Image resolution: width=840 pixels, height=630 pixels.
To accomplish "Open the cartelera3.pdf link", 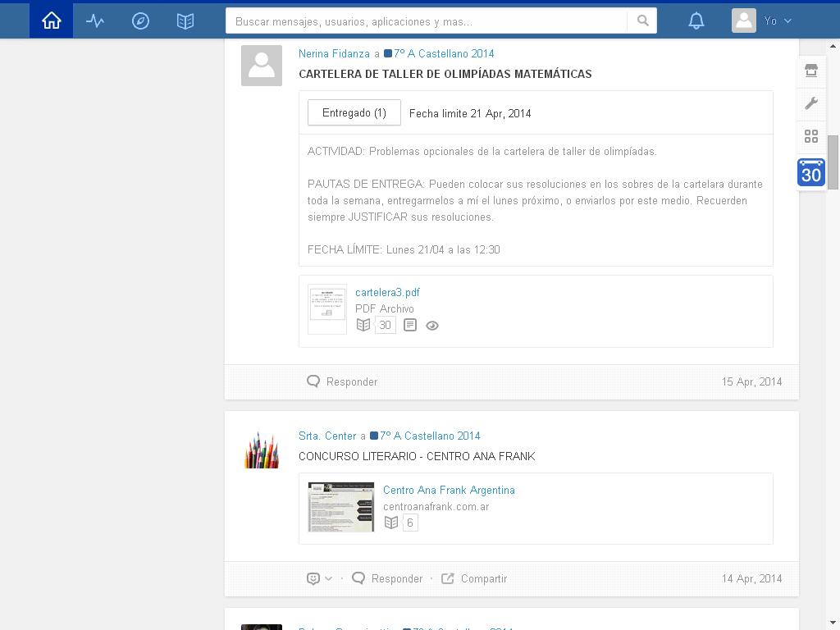I will click(x=387, y=293).
